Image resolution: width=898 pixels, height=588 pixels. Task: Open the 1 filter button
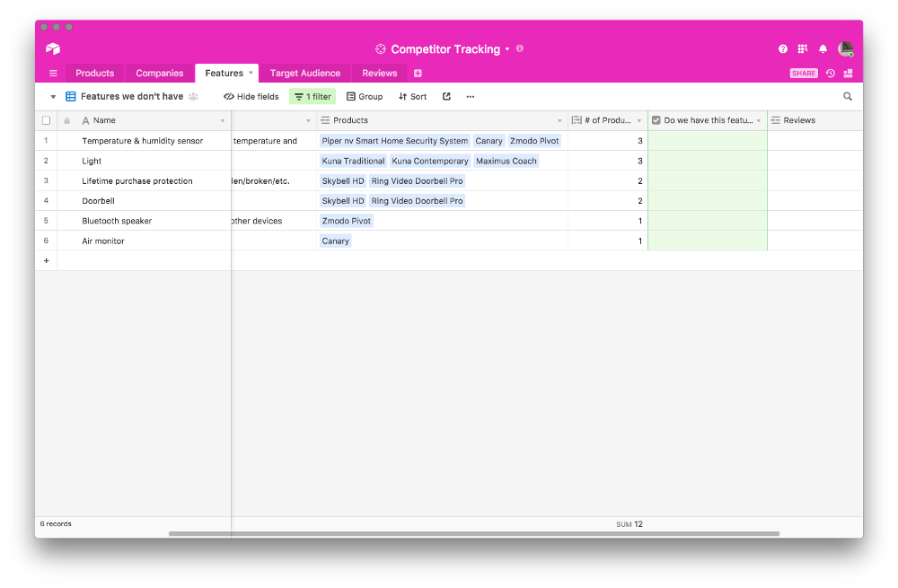click(x=313, y=97)
